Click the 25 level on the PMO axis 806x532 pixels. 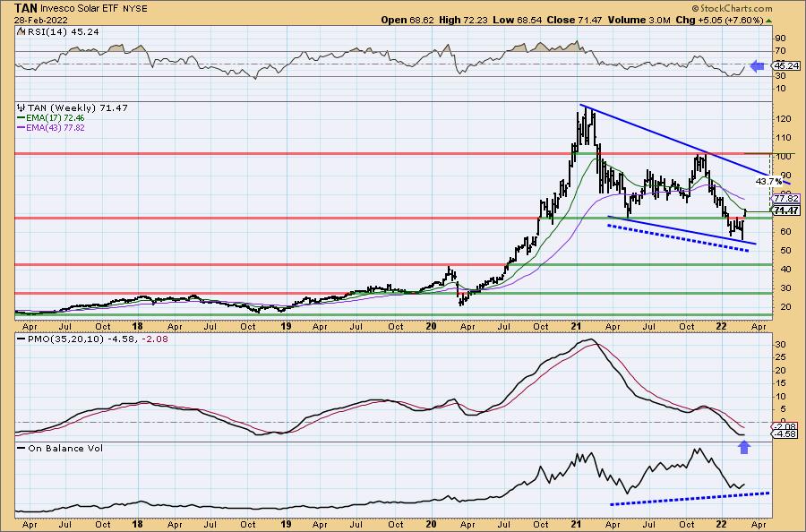tap(780, 357)
